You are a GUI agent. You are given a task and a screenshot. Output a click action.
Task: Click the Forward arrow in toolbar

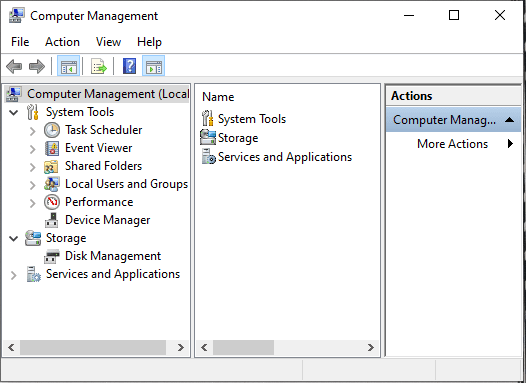[x=37, y=66]
